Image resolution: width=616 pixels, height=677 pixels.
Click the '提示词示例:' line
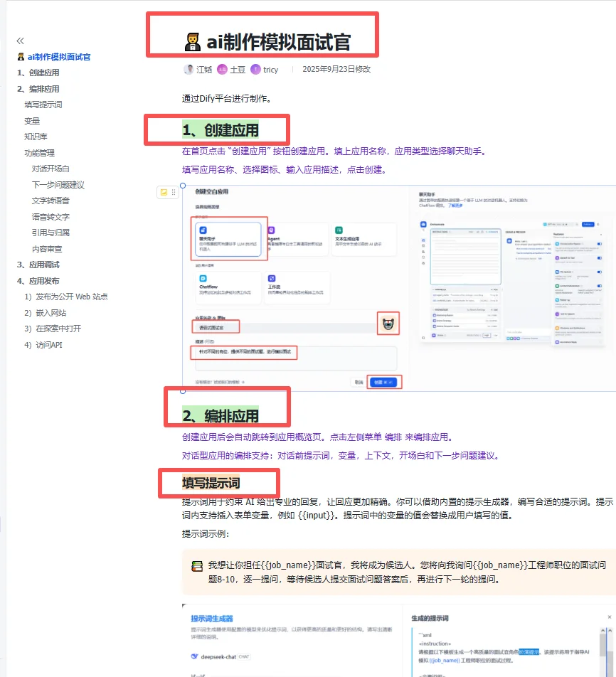point(206,534)
